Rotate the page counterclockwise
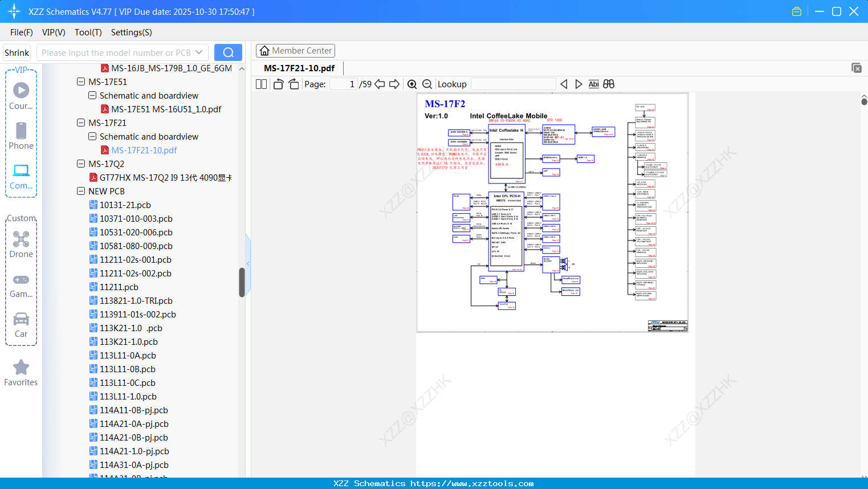 coord(279,84)
